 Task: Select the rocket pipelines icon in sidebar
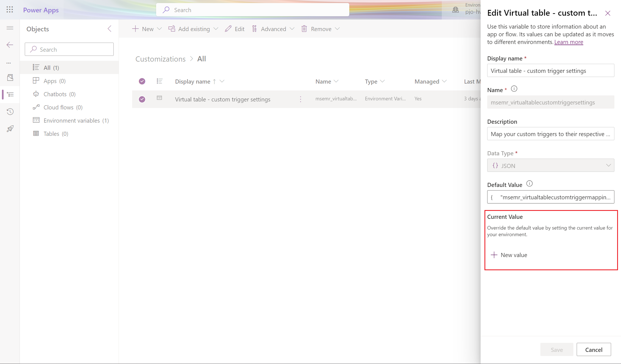[10, 129]
